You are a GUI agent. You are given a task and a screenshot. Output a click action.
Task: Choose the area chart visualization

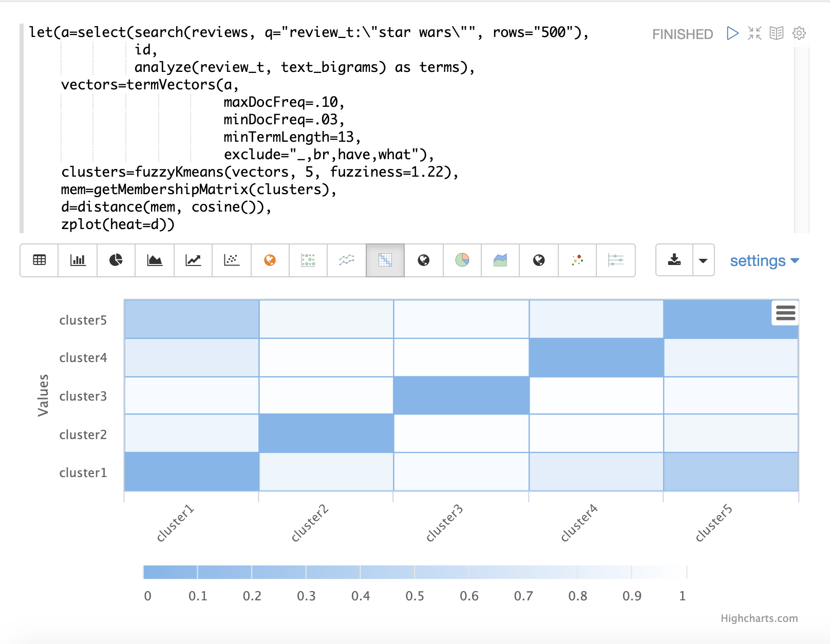click(x=155, y=260)
